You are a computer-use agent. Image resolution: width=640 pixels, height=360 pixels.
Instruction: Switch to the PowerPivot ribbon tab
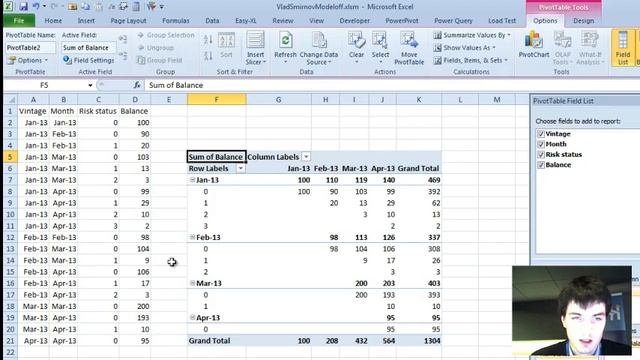402,20
